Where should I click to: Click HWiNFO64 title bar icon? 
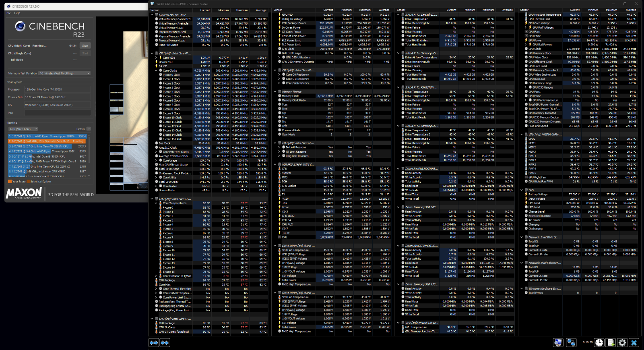pos(153,4)
